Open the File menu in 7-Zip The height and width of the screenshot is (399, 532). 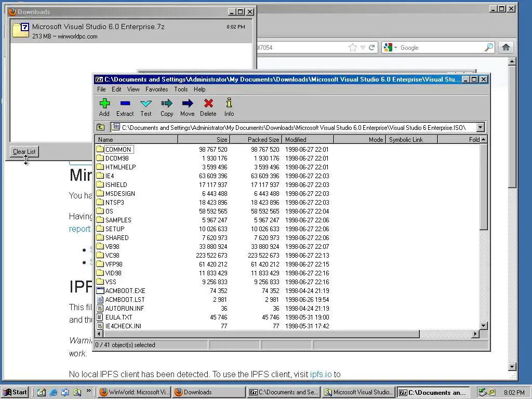coord(101,89)
